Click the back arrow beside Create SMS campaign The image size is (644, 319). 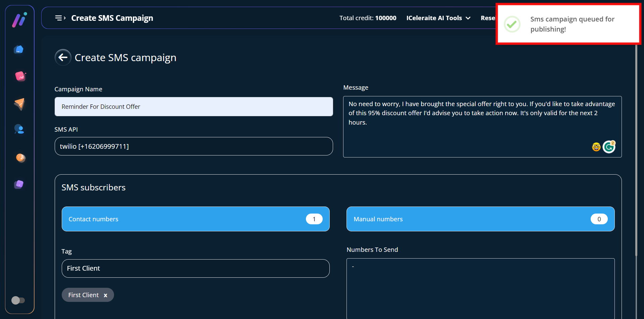(63, 57)
